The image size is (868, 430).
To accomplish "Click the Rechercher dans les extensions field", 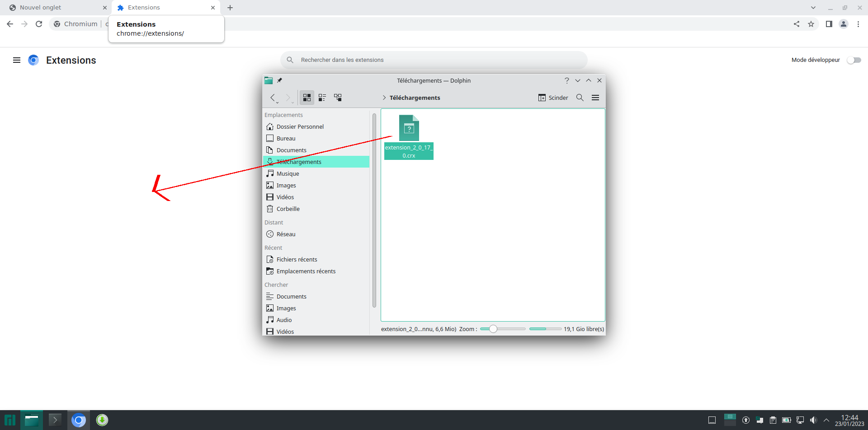I will pyautogui.click(x=434, y=60).
